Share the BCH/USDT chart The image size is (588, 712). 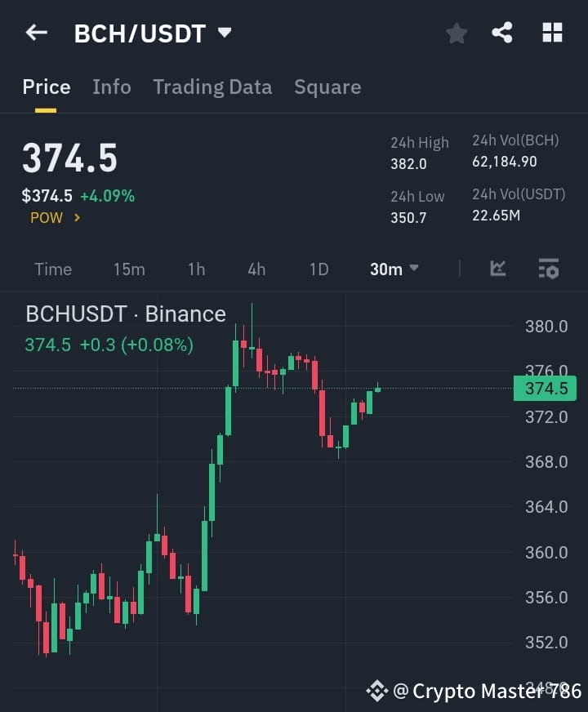pyautogui.click(x=504, y=33)
